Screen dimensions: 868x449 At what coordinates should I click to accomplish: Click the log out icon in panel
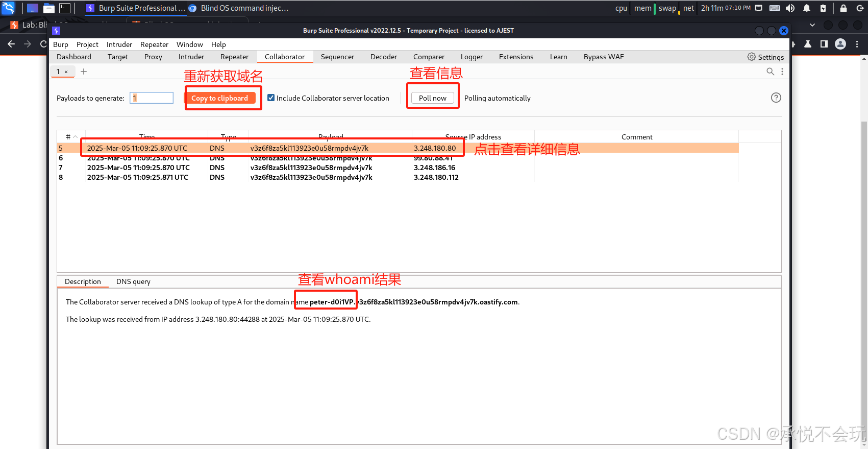[860, 8]
